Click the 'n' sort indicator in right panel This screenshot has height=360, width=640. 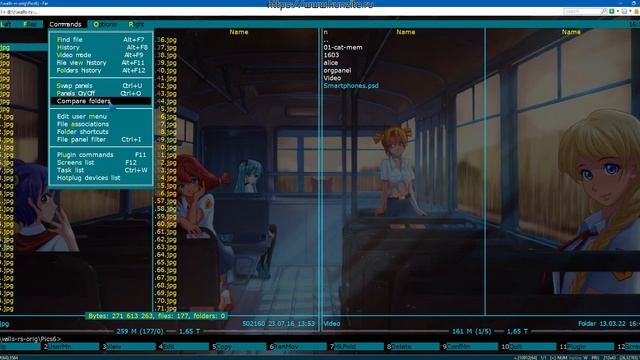[325, 32]
